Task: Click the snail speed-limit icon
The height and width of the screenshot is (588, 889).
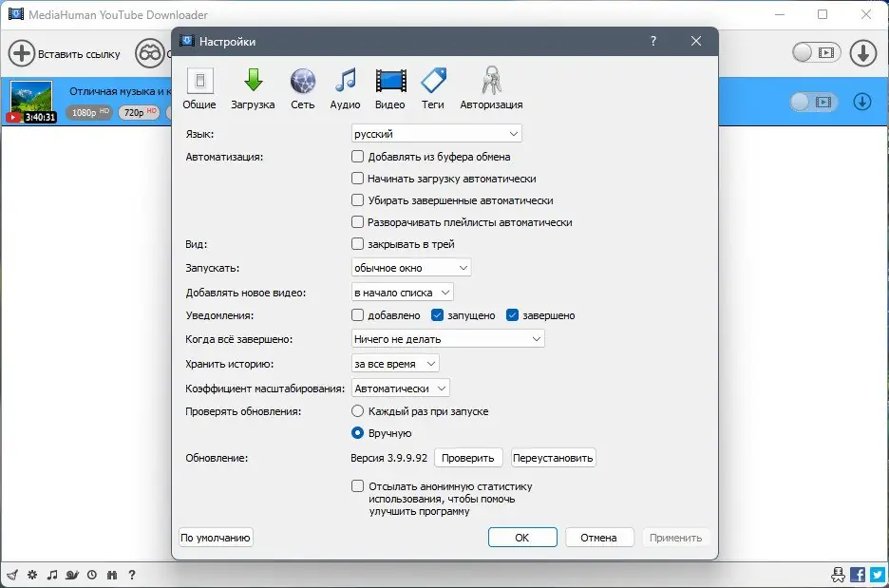Action: click(x=70, y=575)
